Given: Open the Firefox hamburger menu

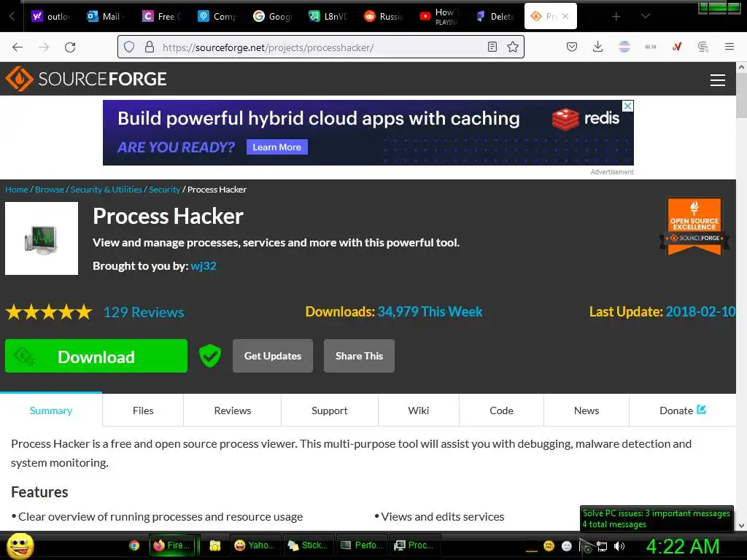Looking at the screenshot, I should click(x=729, y=47).
